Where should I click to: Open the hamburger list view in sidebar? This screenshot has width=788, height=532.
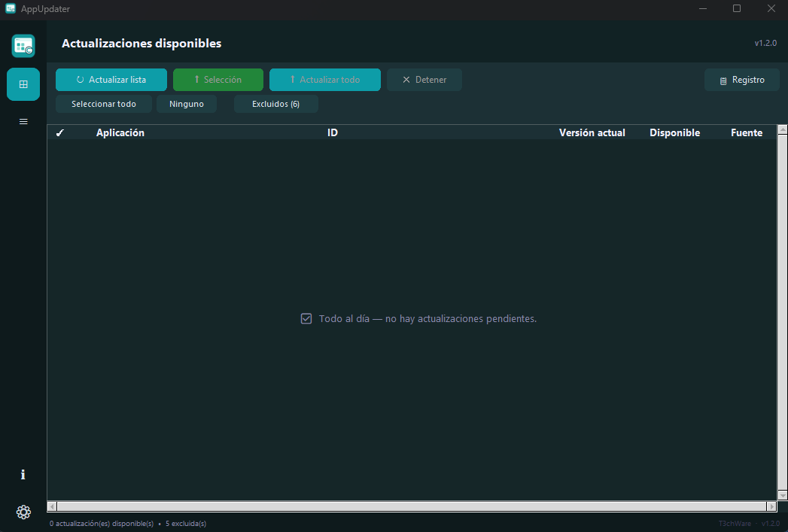(x=23, y=122)
